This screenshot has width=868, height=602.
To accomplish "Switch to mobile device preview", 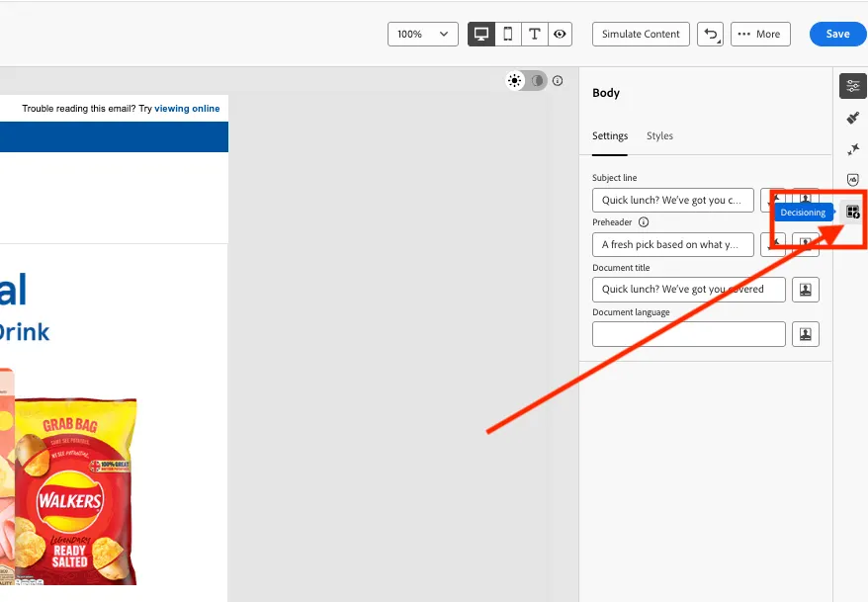I will [507, 35].
